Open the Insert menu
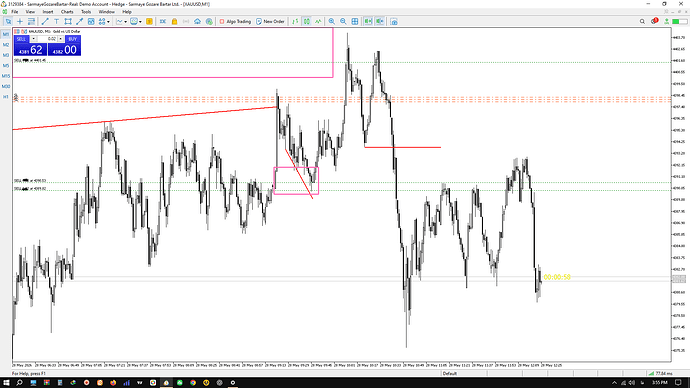 (x=48, y=12)
